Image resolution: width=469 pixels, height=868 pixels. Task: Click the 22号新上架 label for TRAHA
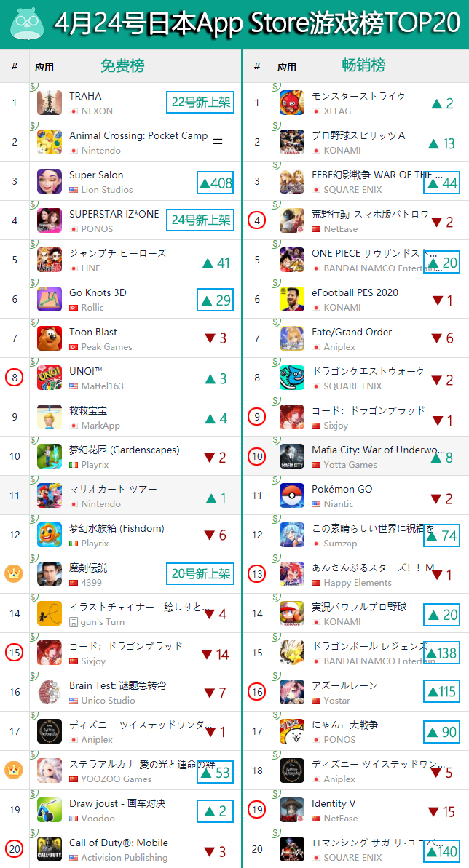click(200, 103)
